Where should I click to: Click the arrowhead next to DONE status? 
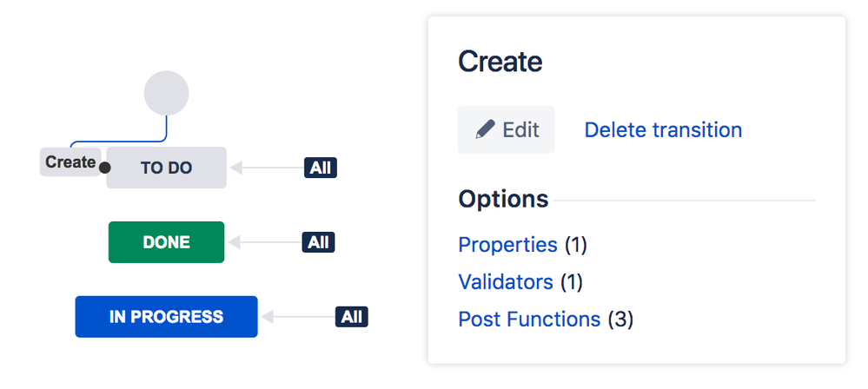point(235,242)
